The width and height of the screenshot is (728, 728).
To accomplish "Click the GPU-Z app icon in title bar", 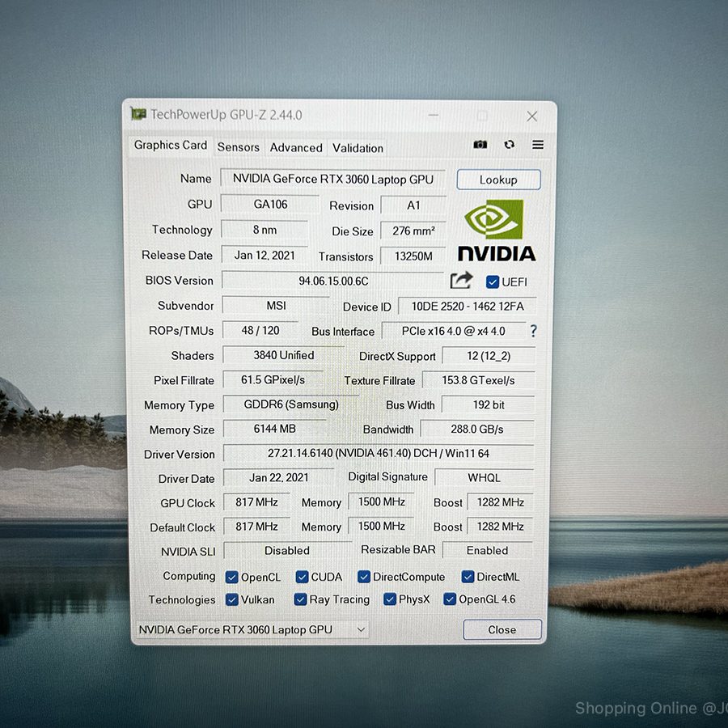I will point(138,113).
